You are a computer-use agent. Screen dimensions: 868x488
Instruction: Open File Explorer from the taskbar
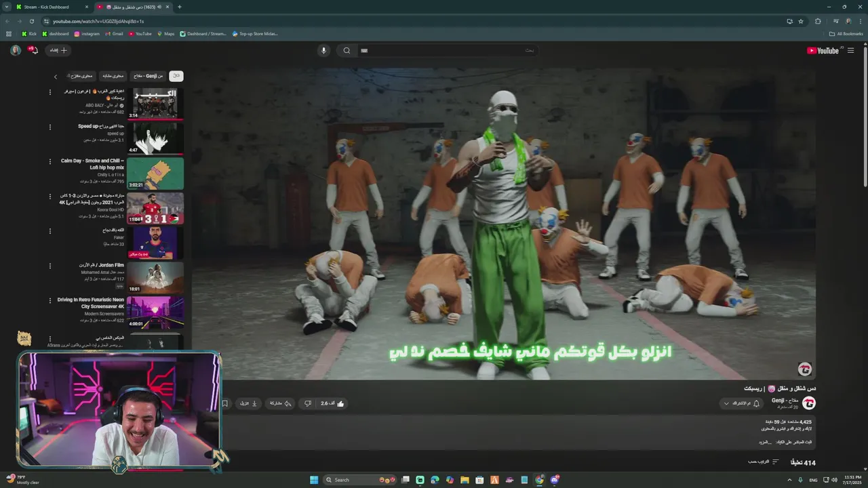tap(465, 480)
